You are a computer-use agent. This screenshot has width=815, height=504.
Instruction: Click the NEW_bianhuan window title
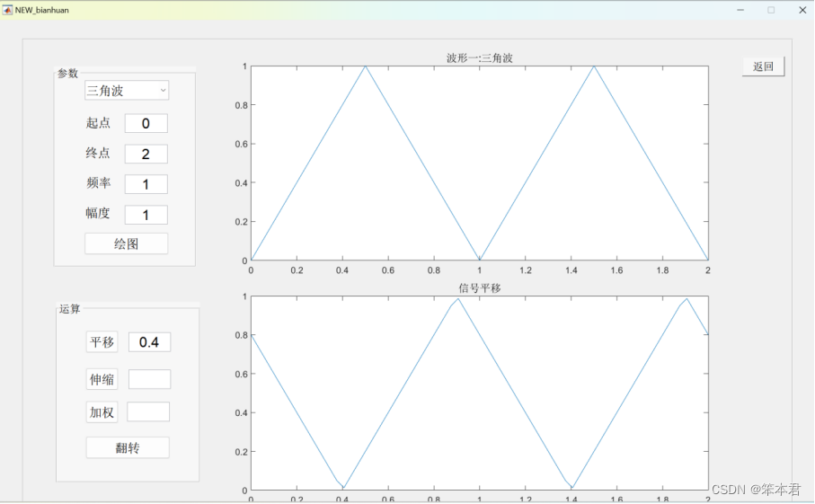41,10
